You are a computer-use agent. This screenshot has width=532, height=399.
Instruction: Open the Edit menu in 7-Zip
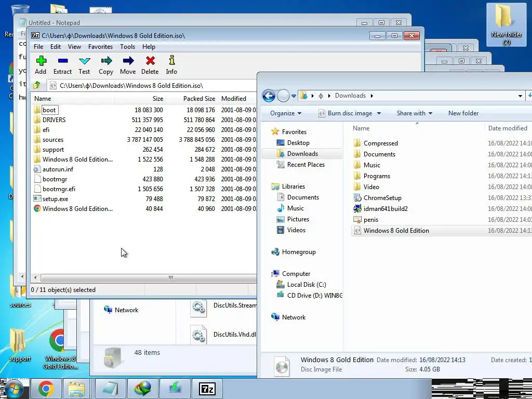(x=56, y=46)
